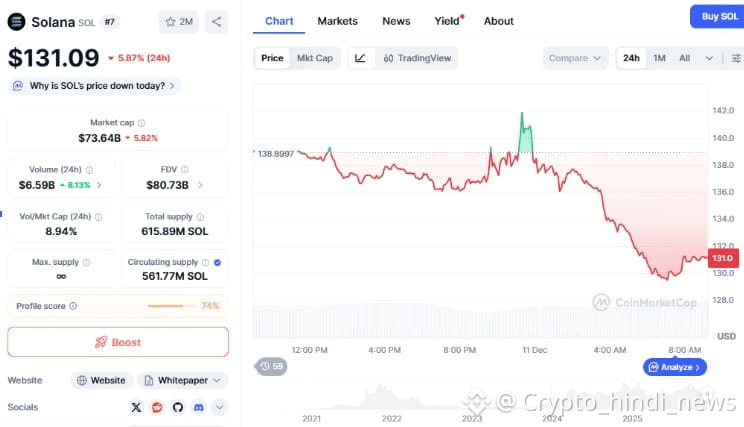Screen dimensions: 744x427
Task: Open the GitHub social icon
Action: [178, 407]
